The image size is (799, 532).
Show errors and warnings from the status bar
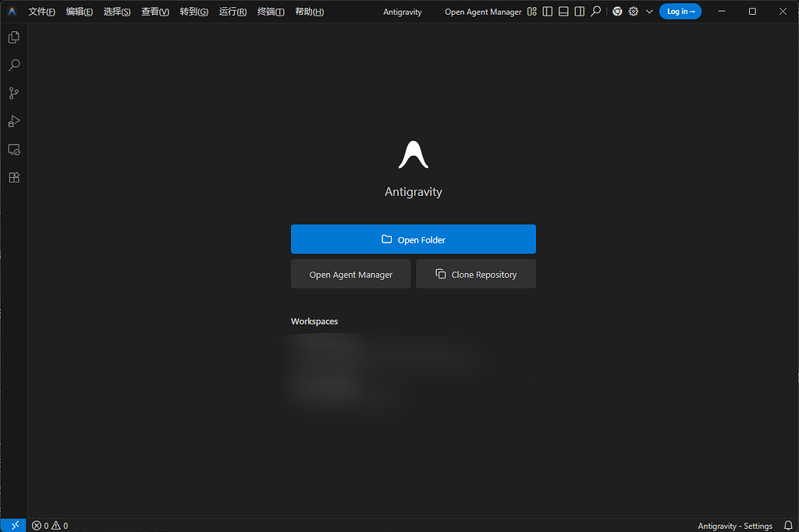point(50,526)
